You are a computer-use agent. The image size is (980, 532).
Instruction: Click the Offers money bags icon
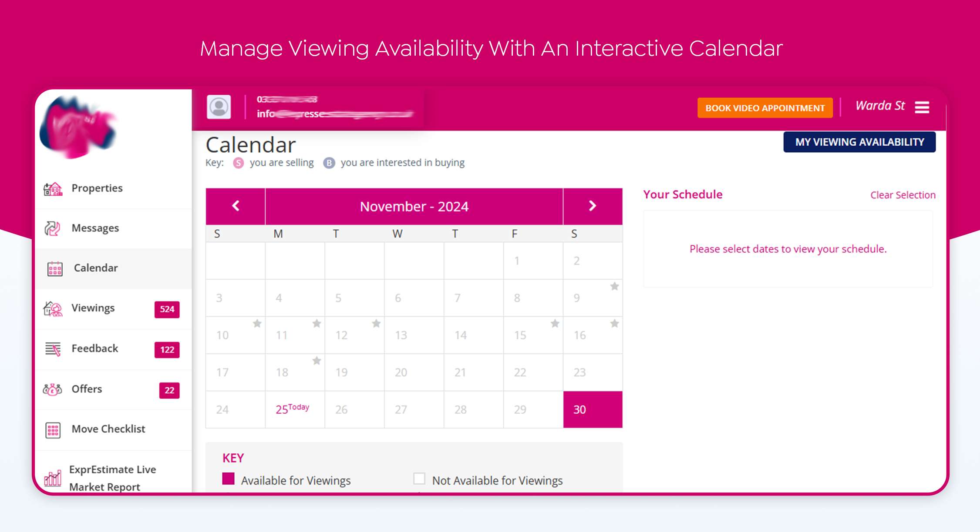(53, 389)
